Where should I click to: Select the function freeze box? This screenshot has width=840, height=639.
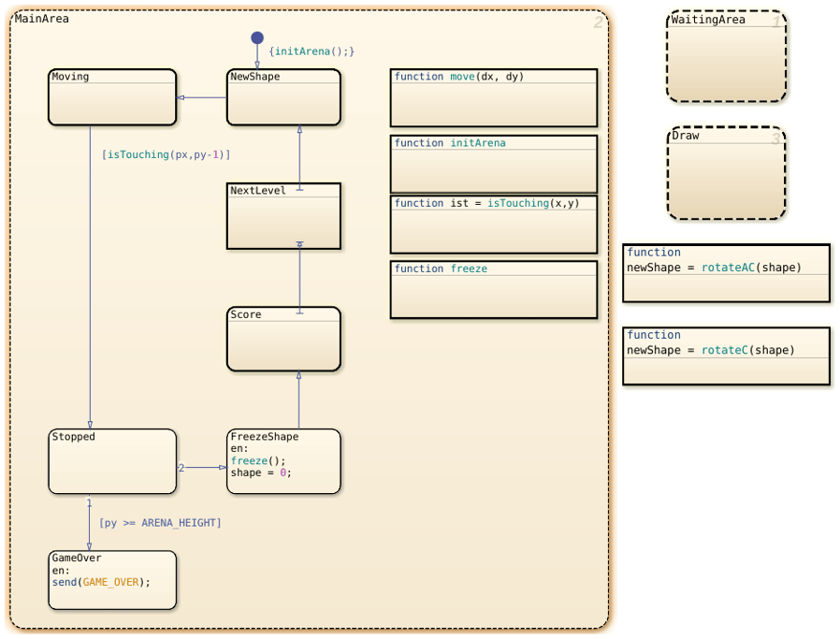coord(493,290)
